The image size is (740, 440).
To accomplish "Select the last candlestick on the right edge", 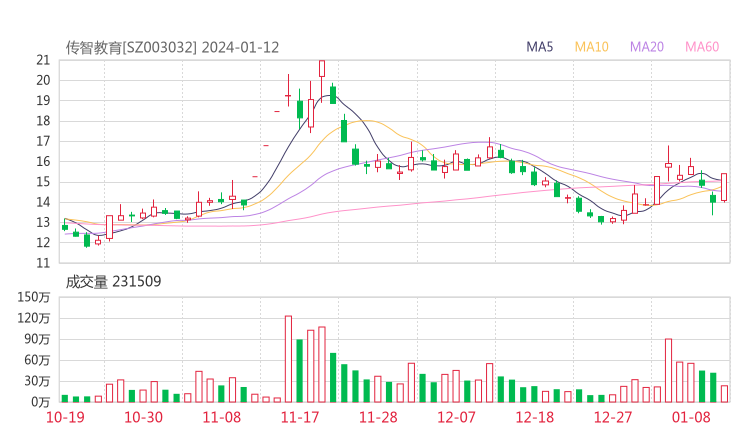I will click(x=724, y=187).
